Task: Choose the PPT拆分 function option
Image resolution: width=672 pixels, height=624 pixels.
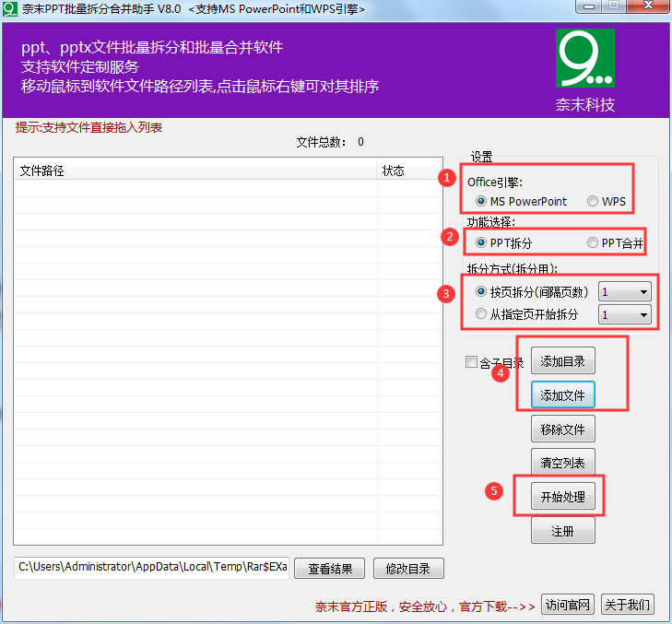Action: (x=481, y=243)
